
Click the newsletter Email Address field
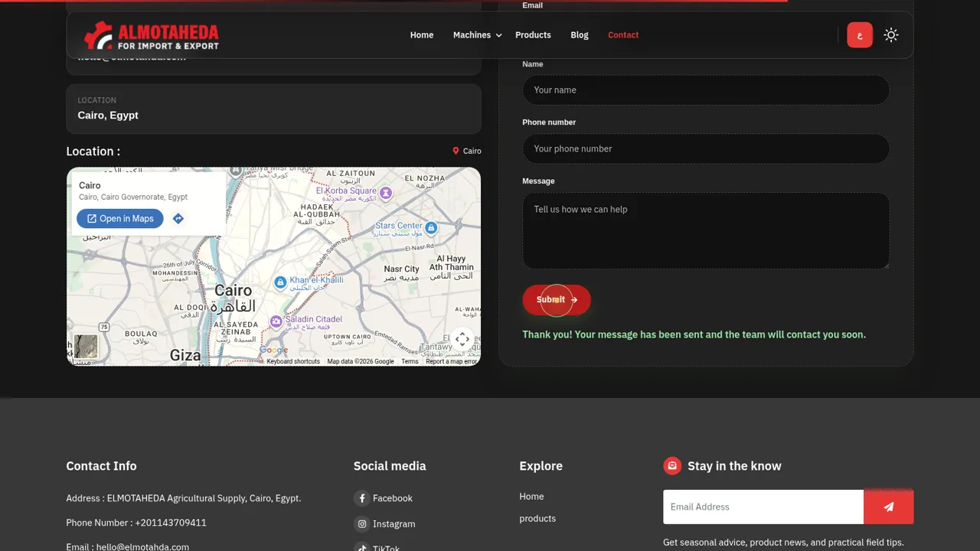click(763, 507)
